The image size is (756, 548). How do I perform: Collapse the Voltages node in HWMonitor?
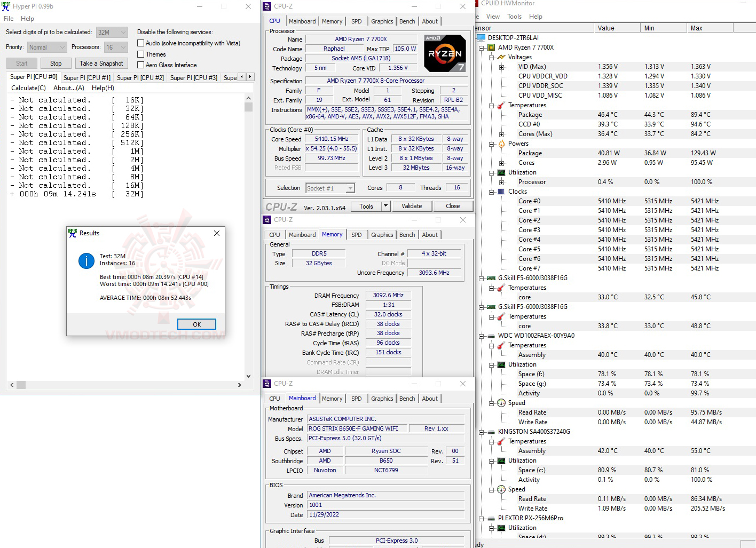[491, 57]
